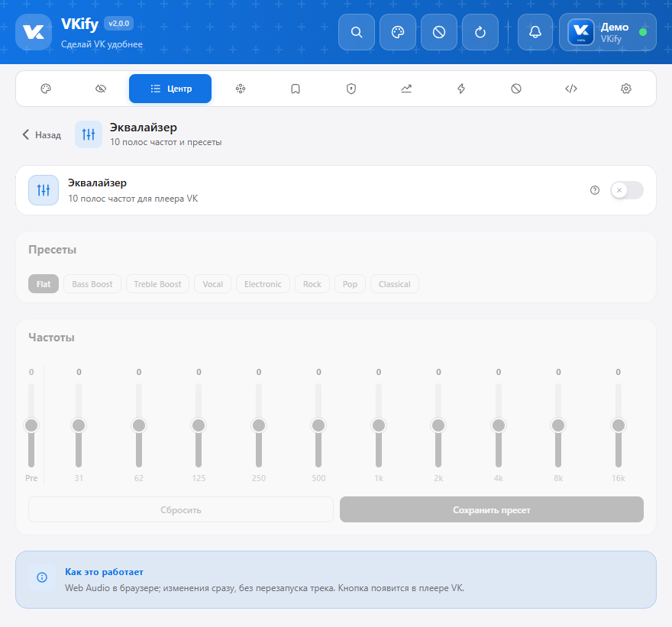
Task: Reset bands with the Сбросить button
Action: point(181,509)
